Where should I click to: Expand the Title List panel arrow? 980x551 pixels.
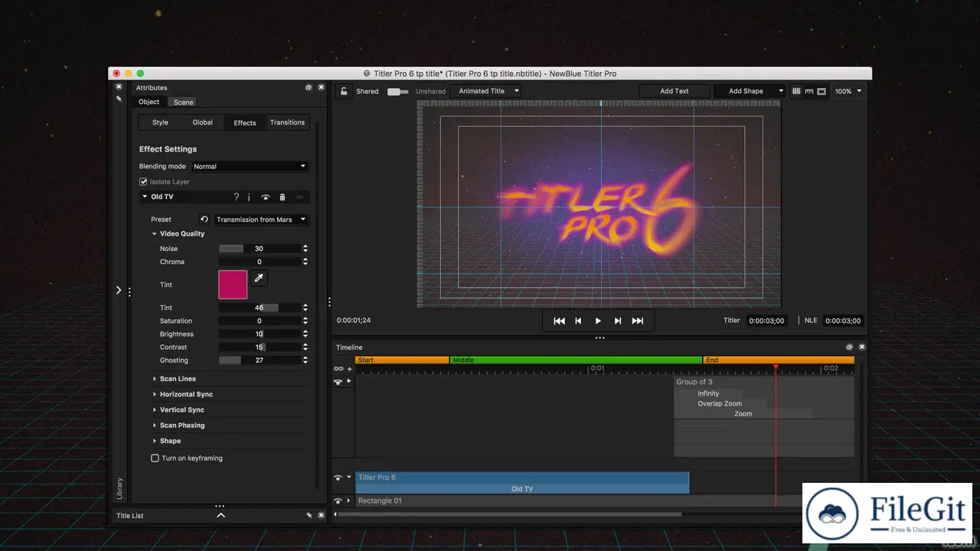pos(220,516)
